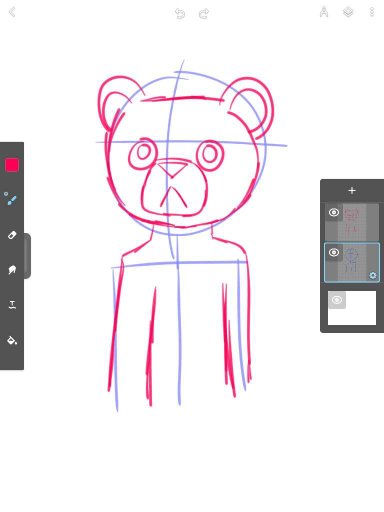Viewport: 384px width, 512px height.
Task: Tap the back arrow icon
Action: coord(12,12)
